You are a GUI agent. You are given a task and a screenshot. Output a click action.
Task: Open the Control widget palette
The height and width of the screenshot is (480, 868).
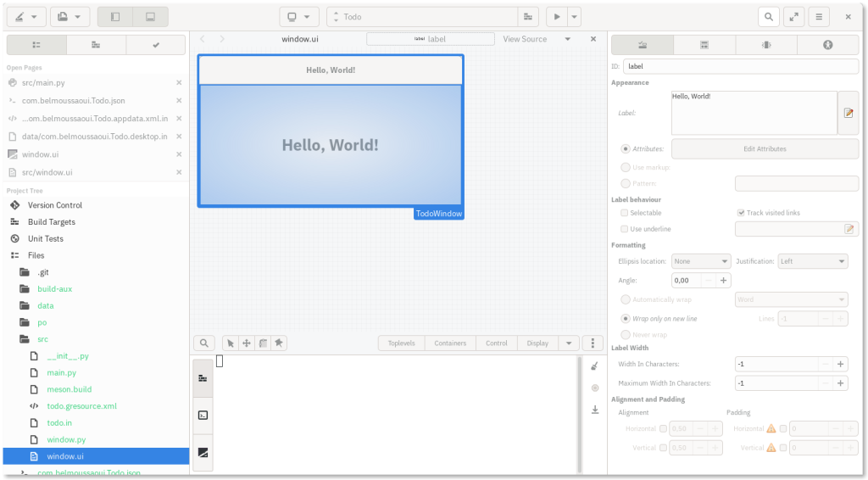pos(497,343)
